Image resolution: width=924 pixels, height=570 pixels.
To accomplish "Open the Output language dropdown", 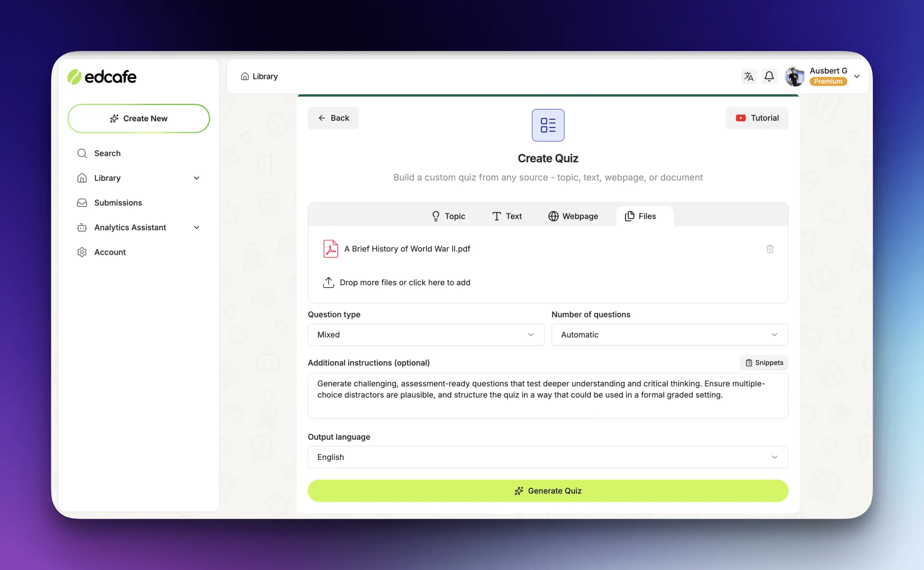I will (x=548, y=457).
